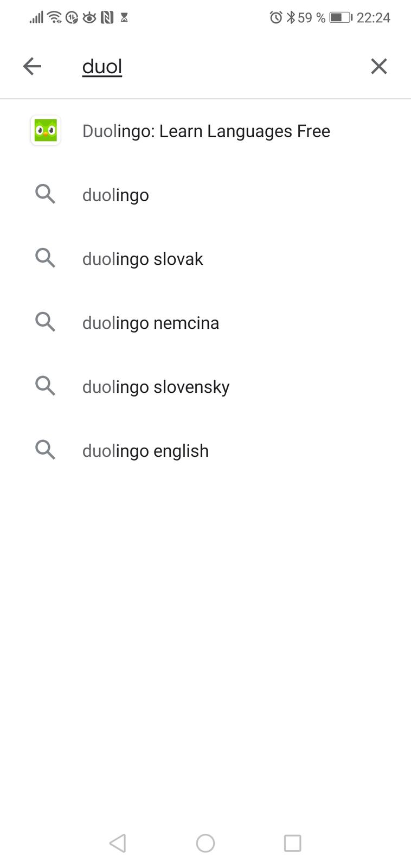The height and width of the screenshot is (868, 411).
Task: Open 'Duolingo: Learn Languages Free' suggestion
Action: tap(206, 131)
